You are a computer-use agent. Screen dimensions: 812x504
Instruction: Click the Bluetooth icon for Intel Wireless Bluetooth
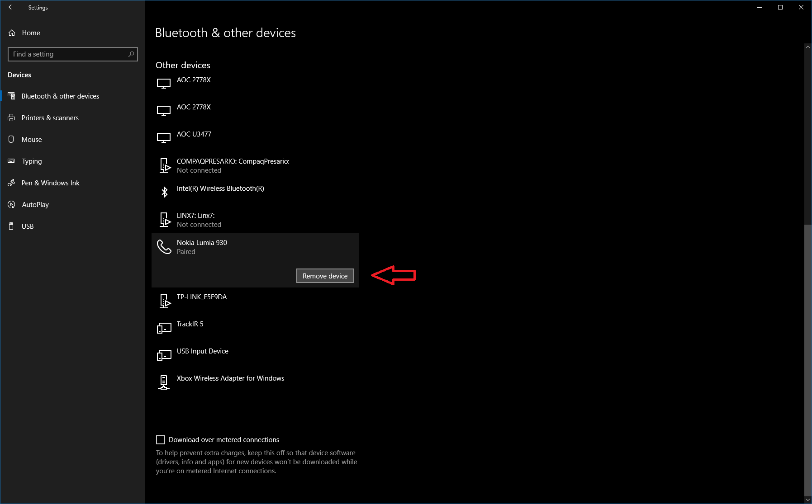point(165,192)
